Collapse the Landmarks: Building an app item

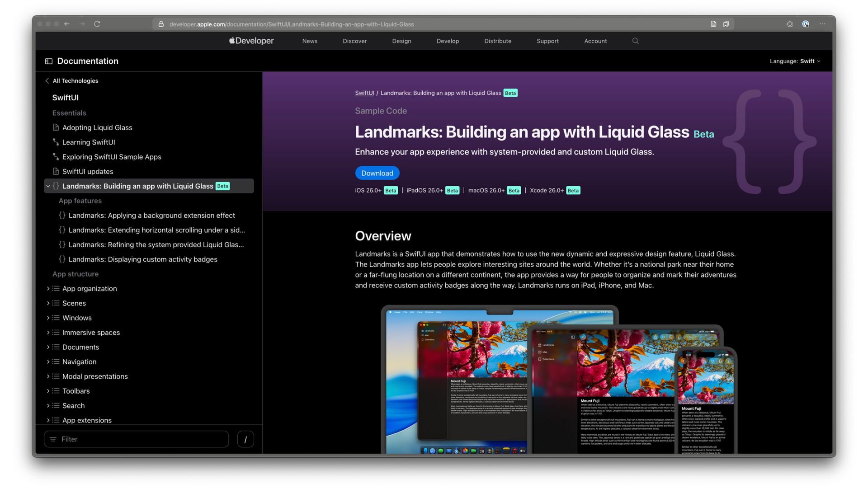click(48, 186)
